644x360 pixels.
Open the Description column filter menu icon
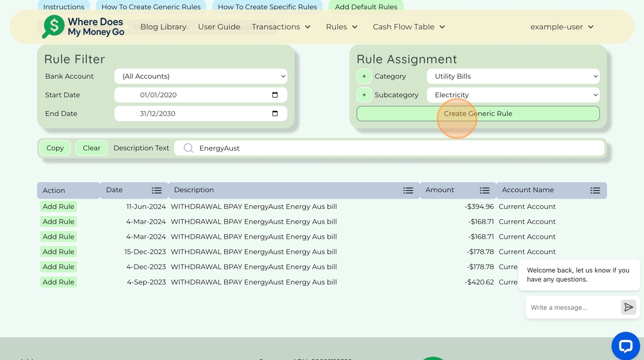(408, 190)
